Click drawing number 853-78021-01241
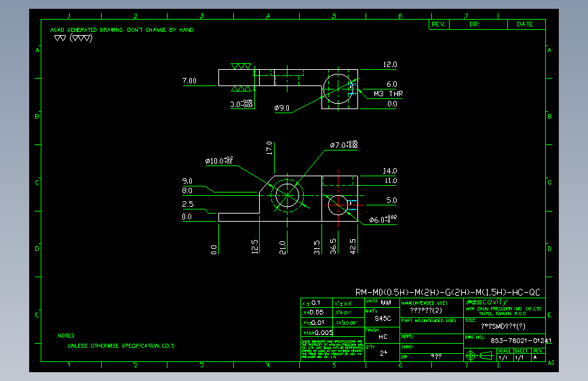 (x=521, y=340)
